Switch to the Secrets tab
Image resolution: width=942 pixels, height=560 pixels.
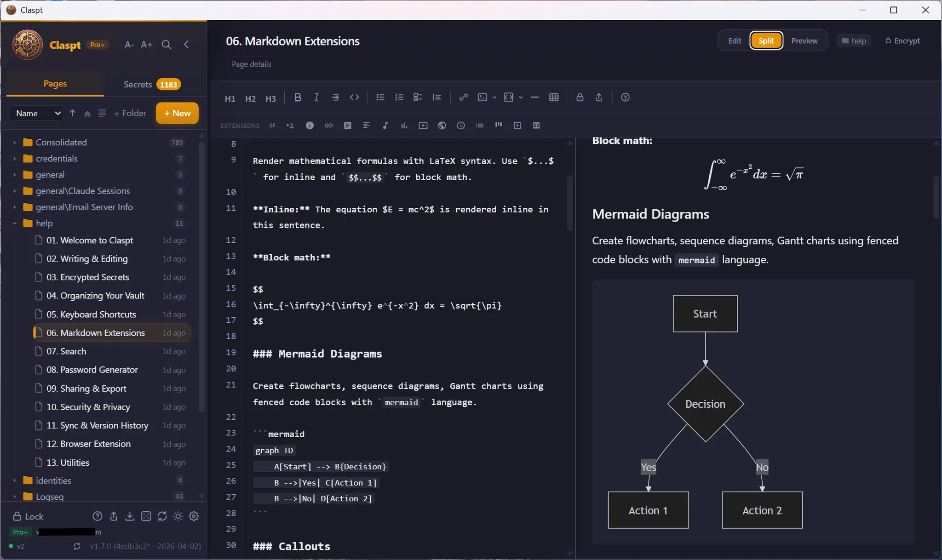click(x=152, y=85)
